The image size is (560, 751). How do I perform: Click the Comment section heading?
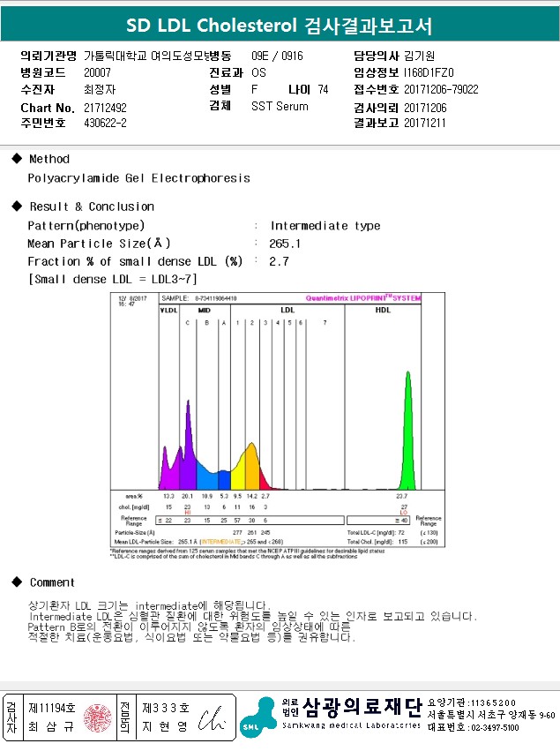point(52,582)
